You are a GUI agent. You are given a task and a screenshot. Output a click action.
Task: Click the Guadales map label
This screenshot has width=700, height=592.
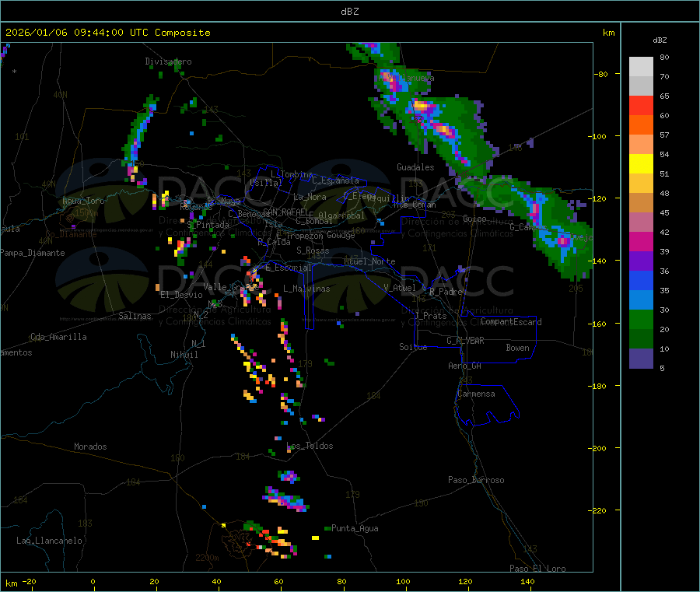(415, 167)
